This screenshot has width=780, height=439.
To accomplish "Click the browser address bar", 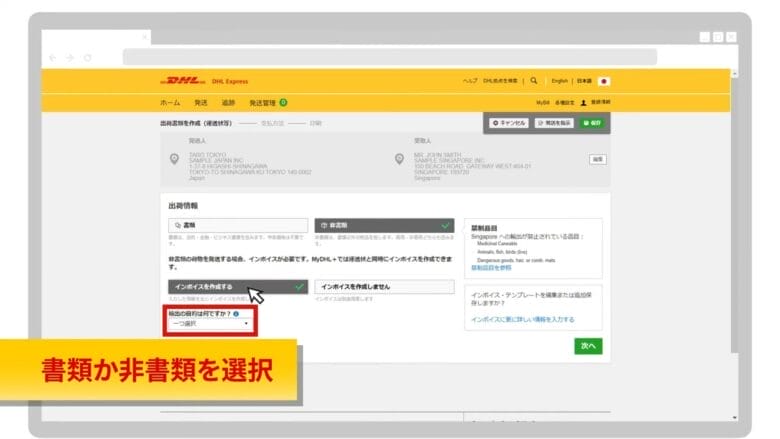I will tap(390, 57).
